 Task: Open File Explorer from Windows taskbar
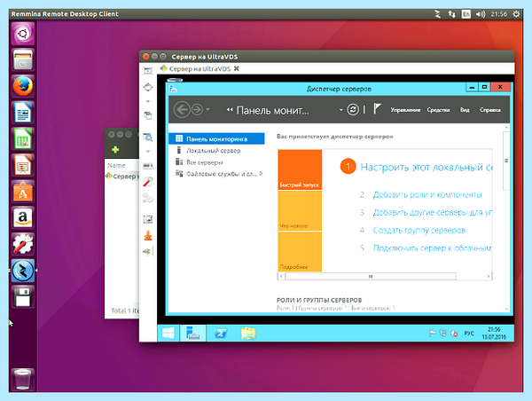[x=248, y=334]
